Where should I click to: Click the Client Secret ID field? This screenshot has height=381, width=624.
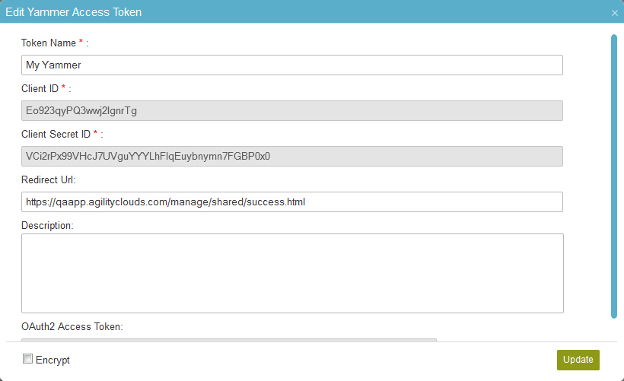(x=292, y=156)
